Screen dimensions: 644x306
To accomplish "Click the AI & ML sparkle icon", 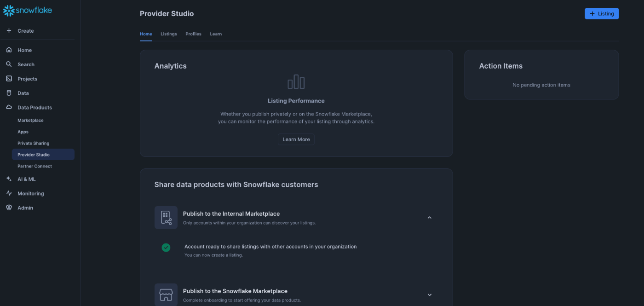I will [x=9, y=179].
